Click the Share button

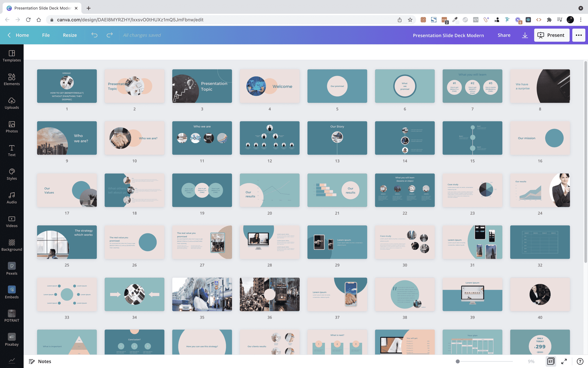[x=504, y=35]
